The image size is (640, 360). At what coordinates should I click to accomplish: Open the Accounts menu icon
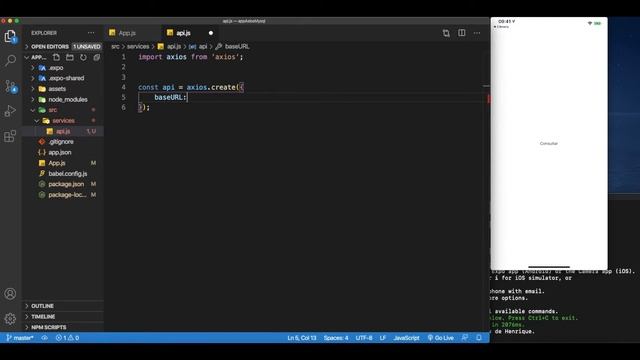tap(10, 293)
